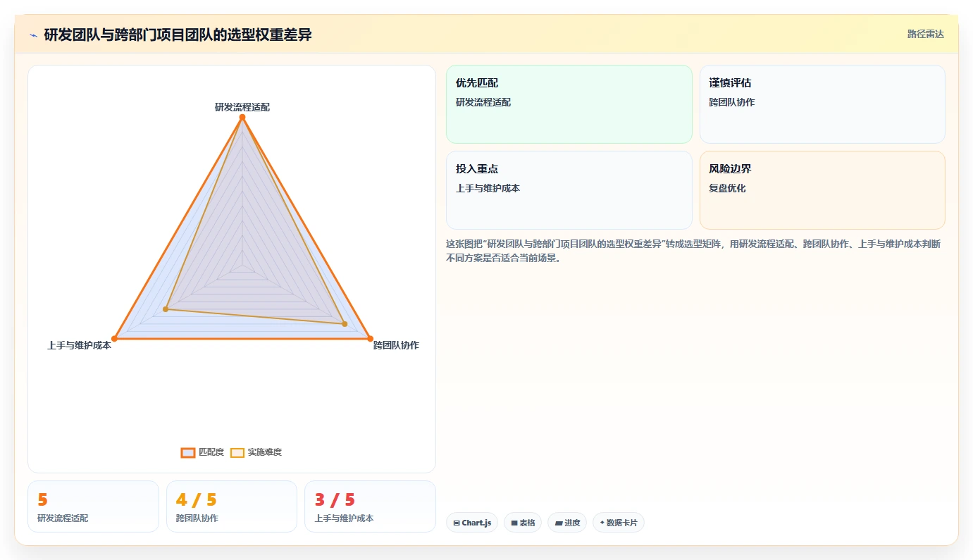Click the 复盘优化 text in 风险边界 card

coord(727,188)
